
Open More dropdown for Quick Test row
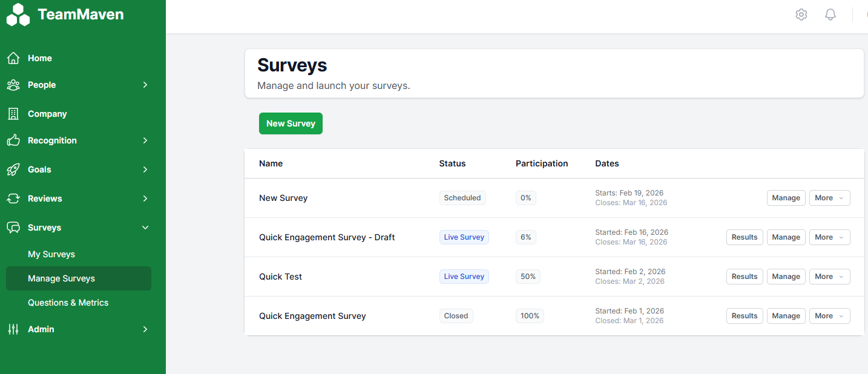(829, 277)
